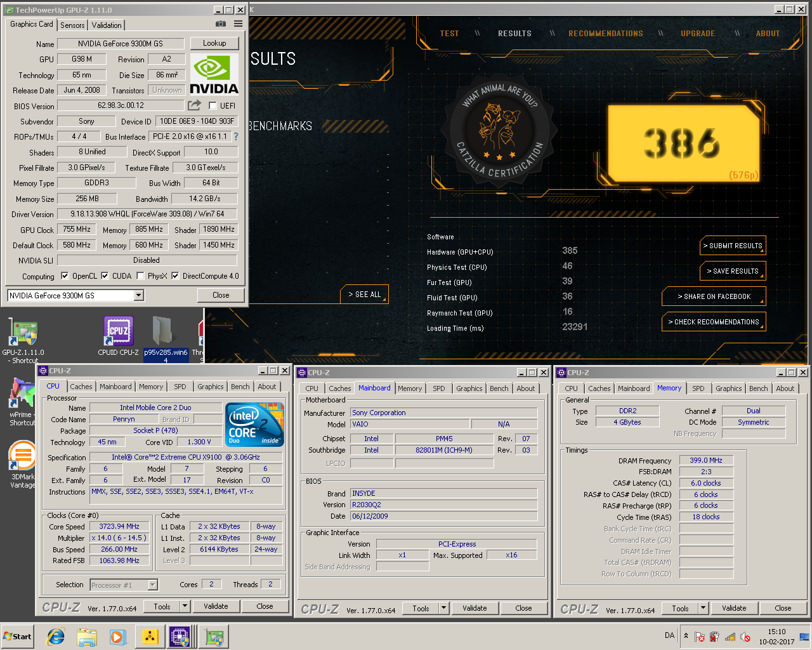Click the BIOS export share icon
Image resolution: width=812 pixels, height=650 pixels.
[195, 105]
